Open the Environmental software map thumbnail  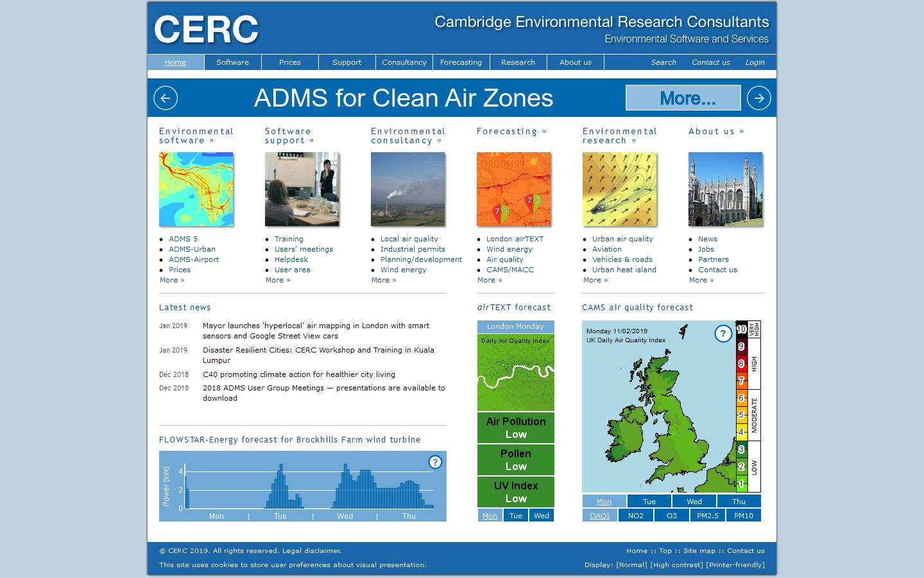[196, 189]
